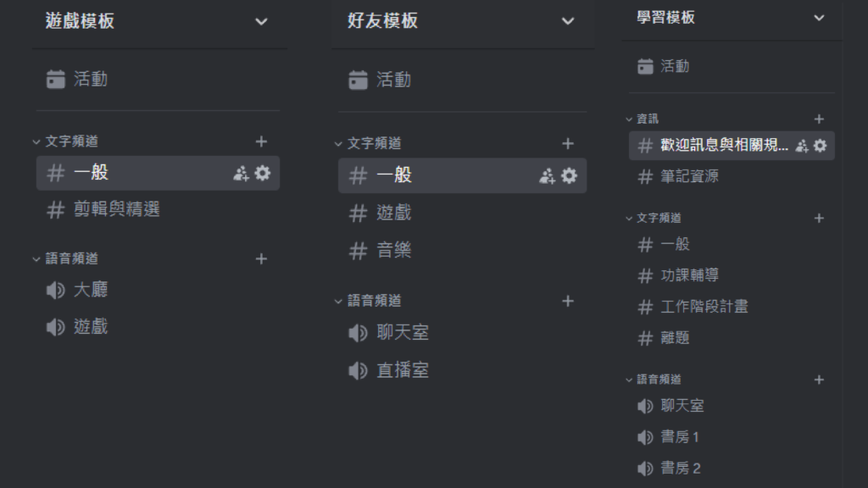The height and width of the screenshot is (488, 868).
Task: Click invite icon for 一般 in 好友模板
Action: [x=547, y=176]
